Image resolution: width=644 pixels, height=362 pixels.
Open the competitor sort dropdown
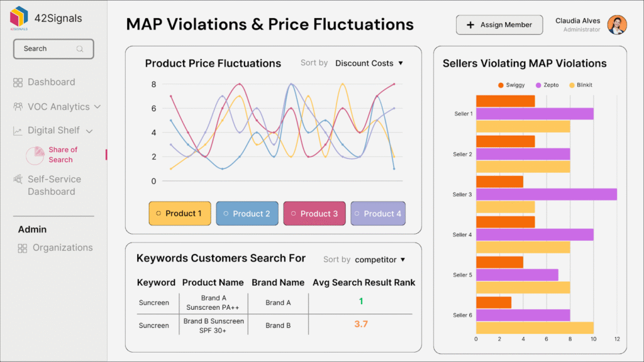tap(377, 259)
